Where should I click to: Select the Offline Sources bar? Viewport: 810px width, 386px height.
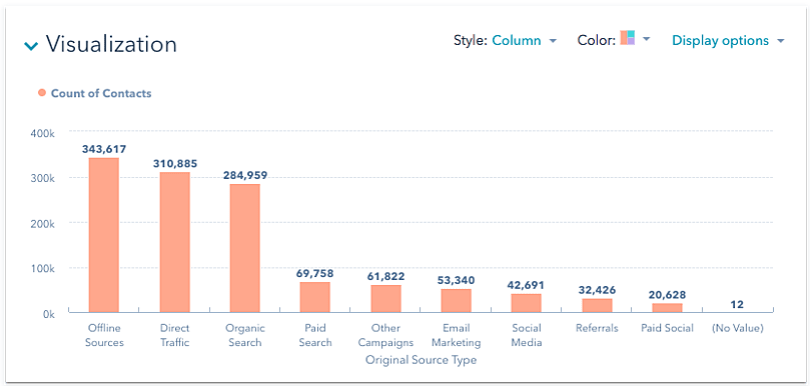click(x=103, y=235)
